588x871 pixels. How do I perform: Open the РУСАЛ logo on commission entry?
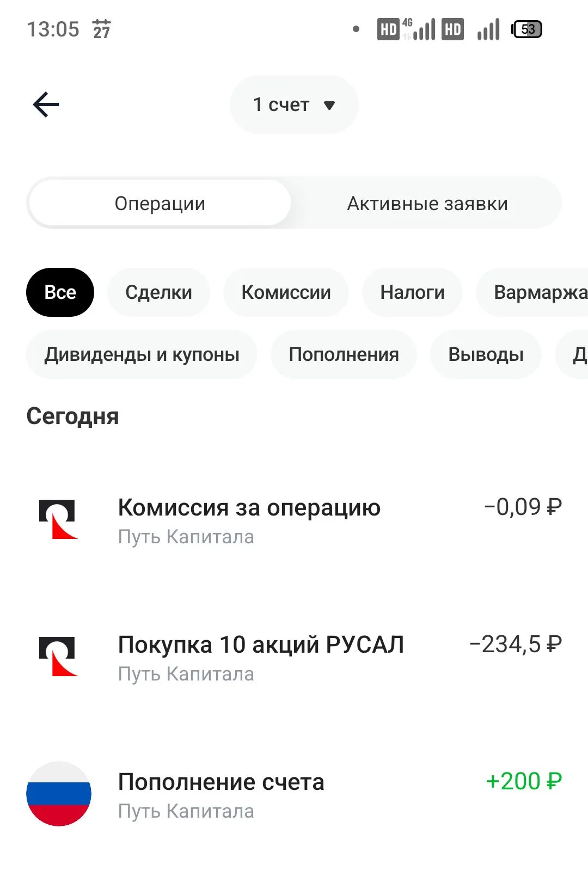click(x=58, y=519)
